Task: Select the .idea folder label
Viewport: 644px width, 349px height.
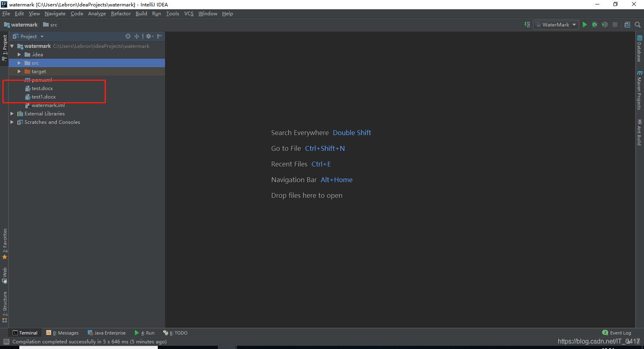Action: pos(37,55)
